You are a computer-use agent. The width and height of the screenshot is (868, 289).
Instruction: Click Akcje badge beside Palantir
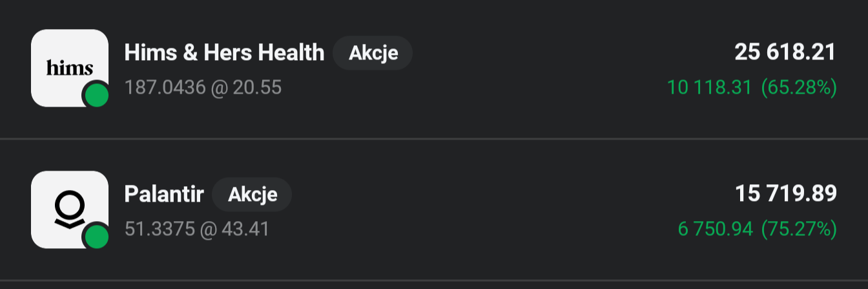click(x=252, y=195)
